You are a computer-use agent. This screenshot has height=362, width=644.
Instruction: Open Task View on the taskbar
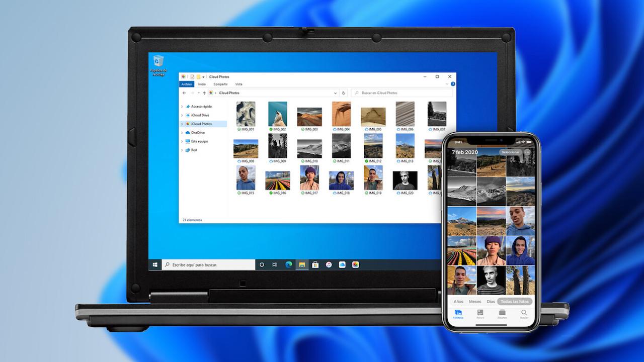[x=275, y=264]
